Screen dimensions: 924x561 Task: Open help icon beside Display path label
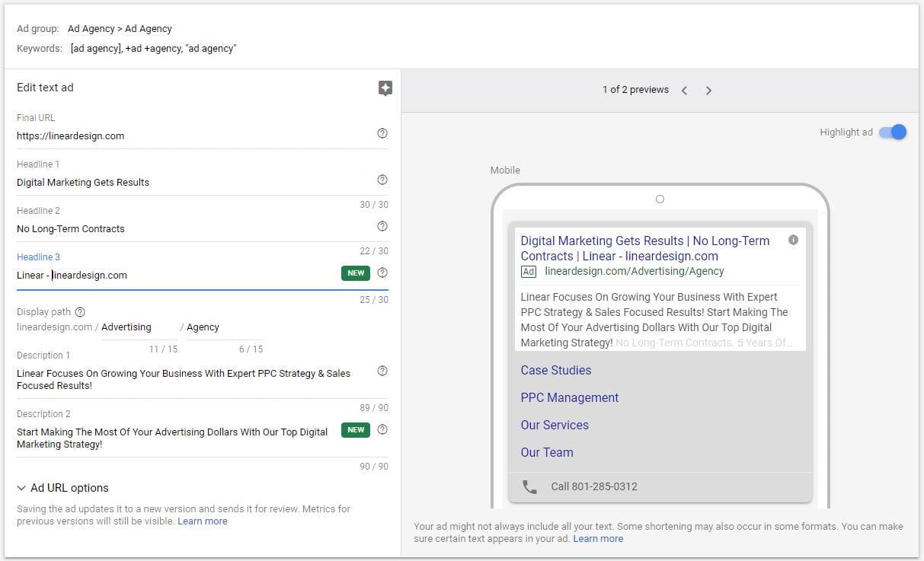click(80, 312)
